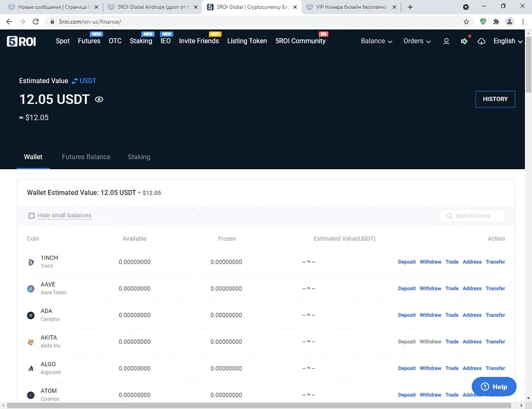Reload the page
Screen dimensions: 532x409
[36, 22]
